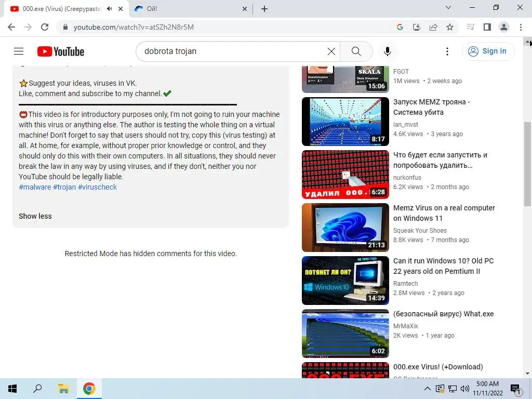Open Can it run Windows 10 title
This screenshot has width=532, height=399.
(443, 266)
